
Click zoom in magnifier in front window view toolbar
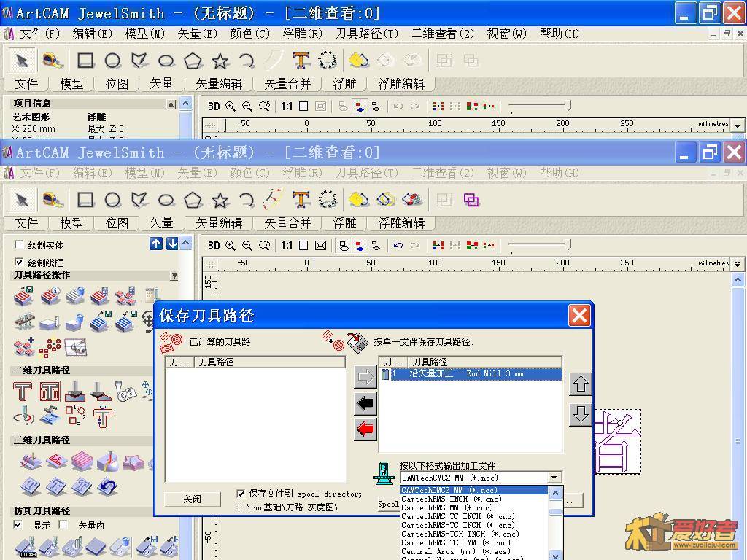click(x=230, y=245)
